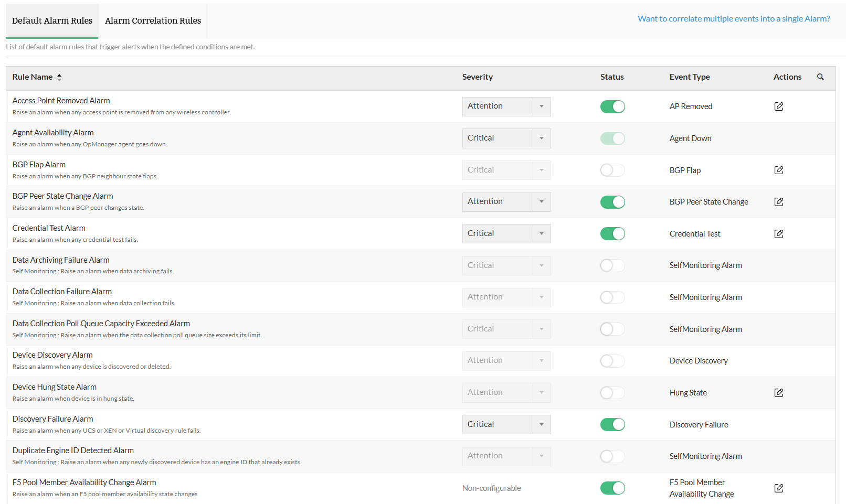Disable the Access Point Removed Alarm toggle
Viewport: 846px width, 504px height.
tap(612, 106)
